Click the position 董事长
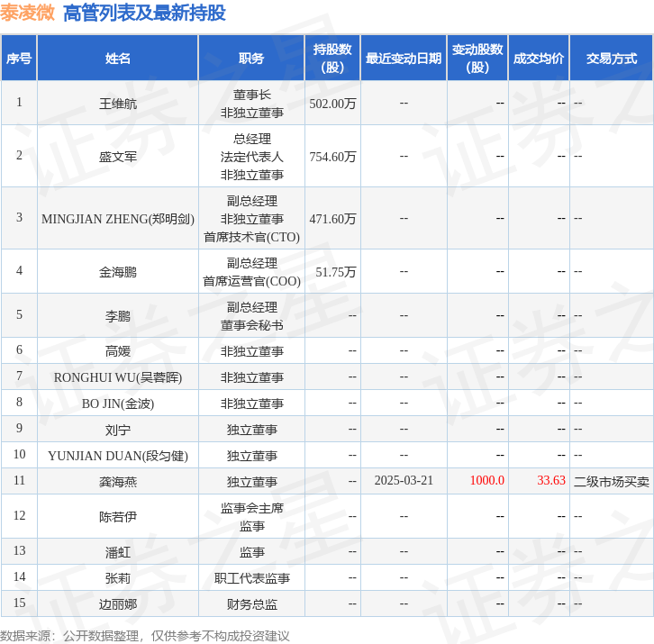Screen dimensions: 654x644 (x=252, y=95)
